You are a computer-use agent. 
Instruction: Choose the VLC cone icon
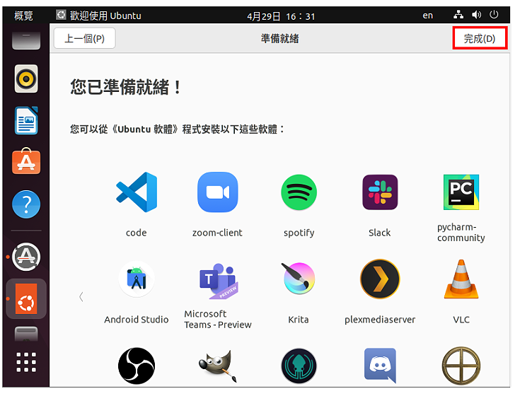click(461, 279)
